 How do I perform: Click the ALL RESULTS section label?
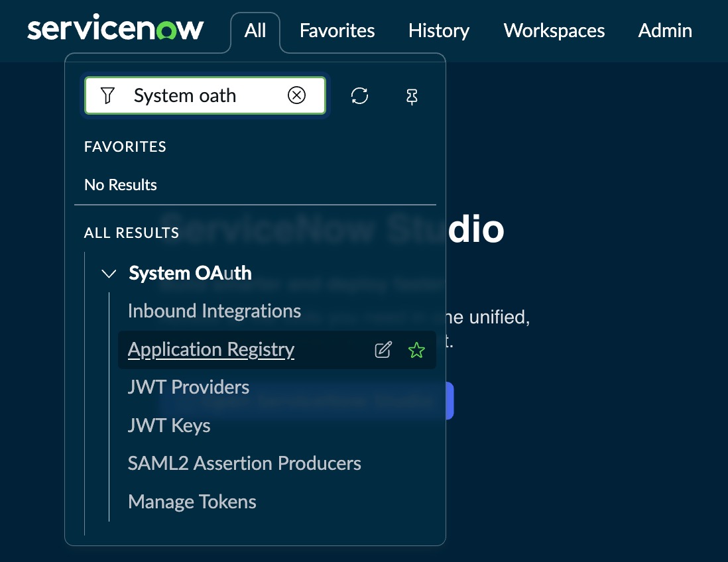tap(131, 233)
